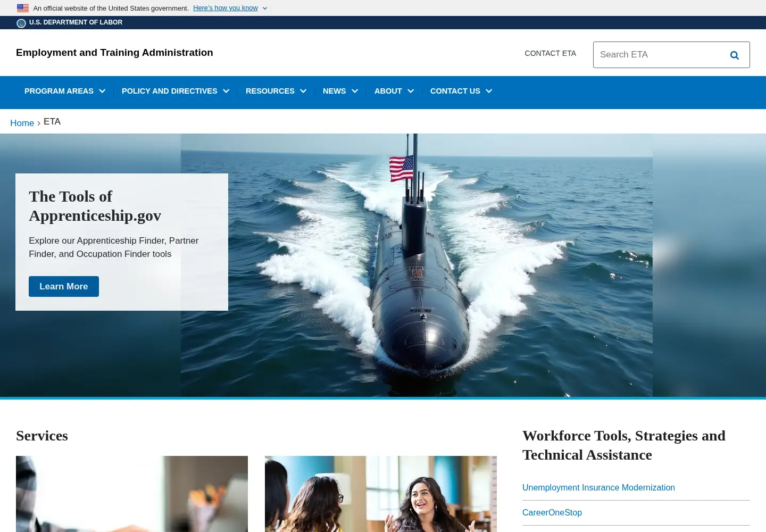Expand the Program Areas chevron
This screenshot has height=532, width=766.
click(x=102, y=91)
